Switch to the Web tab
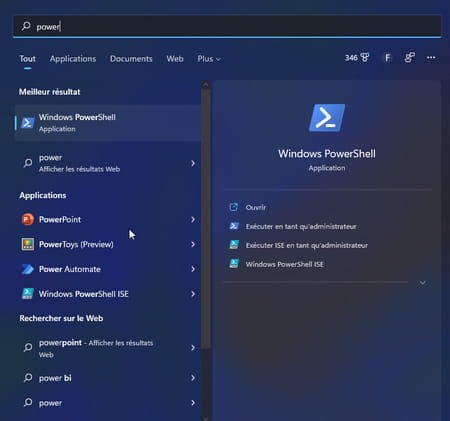 click(175, 59)
